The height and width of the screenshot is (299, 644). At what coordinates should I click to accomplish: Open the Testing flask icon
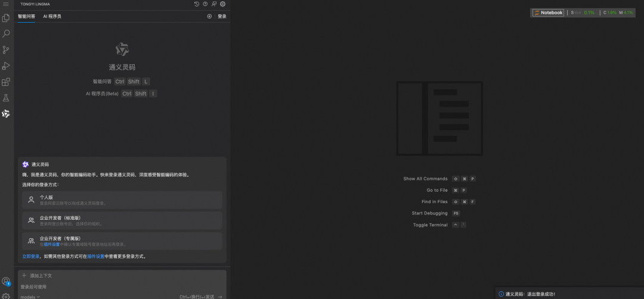coord(6,98)
